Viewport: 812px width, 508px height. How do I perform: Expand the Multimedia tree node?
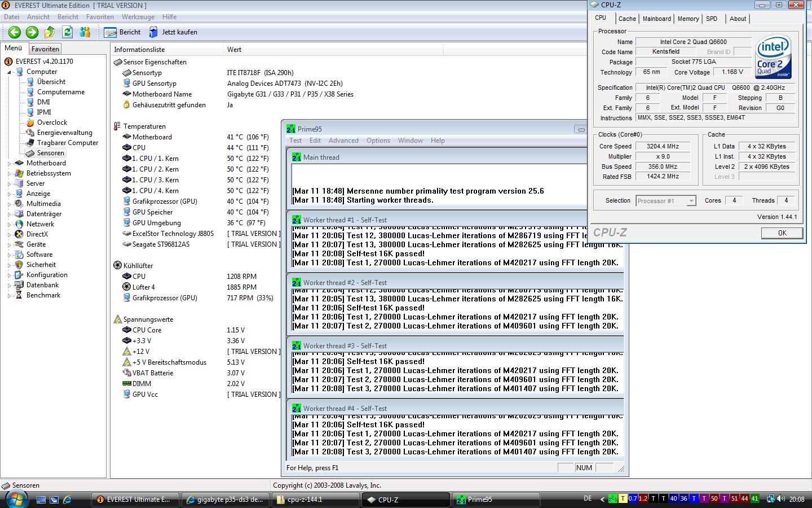pos(9,204)
